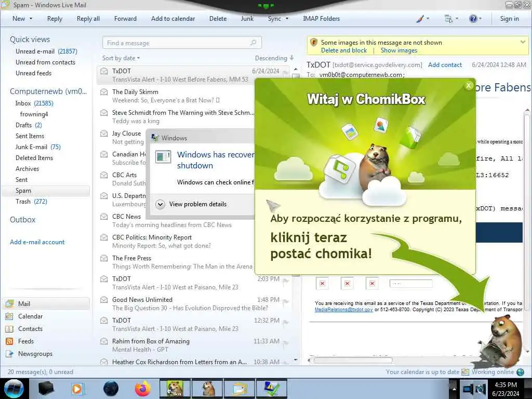Viewport: 532px width, 399px height.
Task: Click the search magnifier icon
Action: 254,43
